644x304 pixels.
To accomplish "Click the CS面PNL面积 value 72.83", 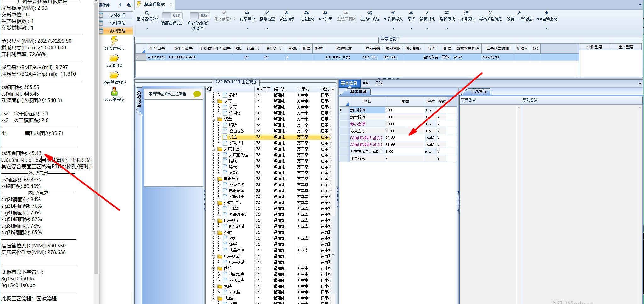I will pyautogui.click(x=405, y=138).
